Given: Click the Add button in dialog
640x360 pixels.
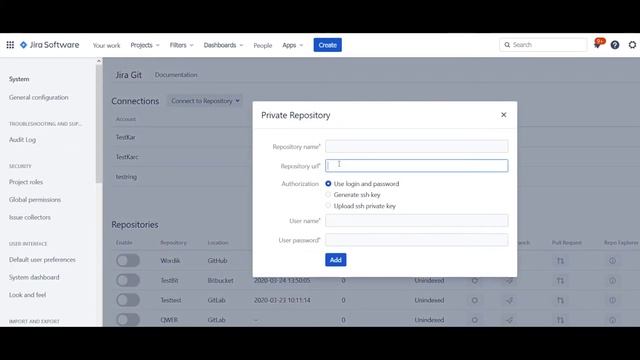Looking at the screenshot, I should [336, 260].
